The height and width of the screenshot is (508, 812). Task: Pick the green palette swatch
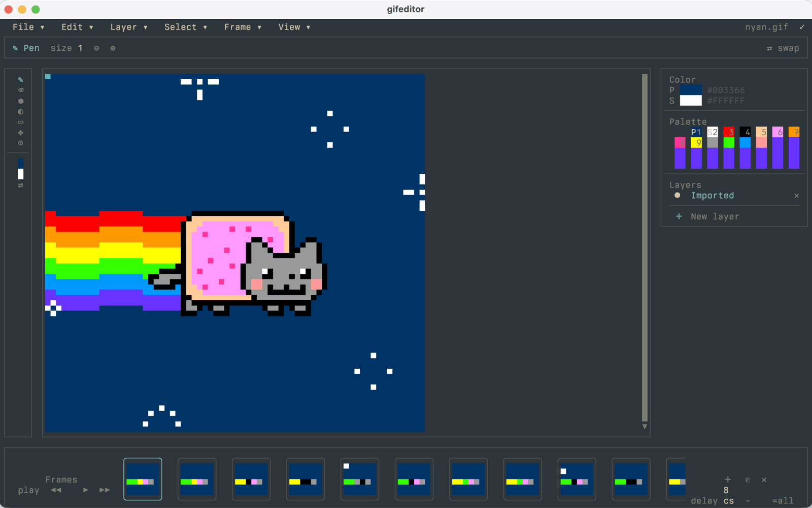pos(729,143)
